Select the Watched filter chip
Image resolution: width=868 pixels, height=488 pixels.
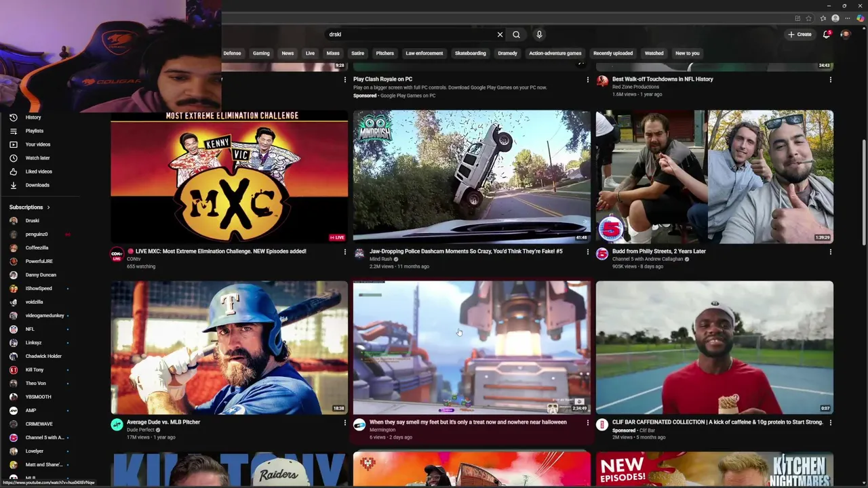pos(654,53)
